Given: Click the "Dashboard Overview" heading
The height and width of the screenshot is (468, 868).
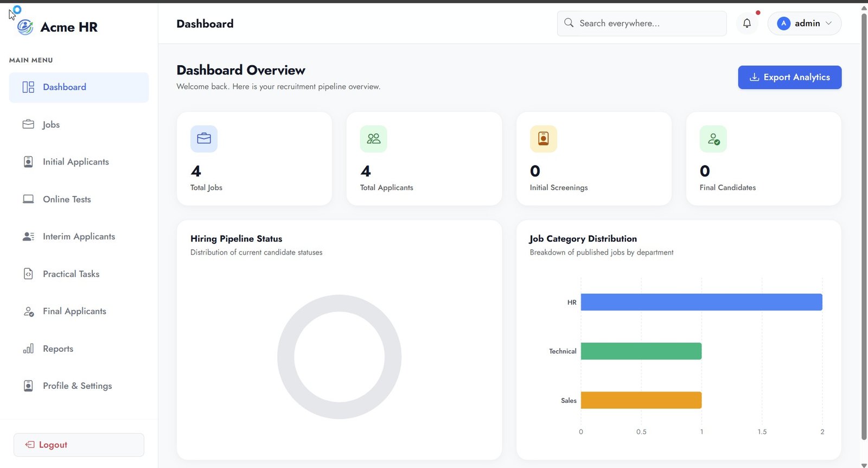Looking at the screenshot, I should pyautogui.click(x=241, y=70).
